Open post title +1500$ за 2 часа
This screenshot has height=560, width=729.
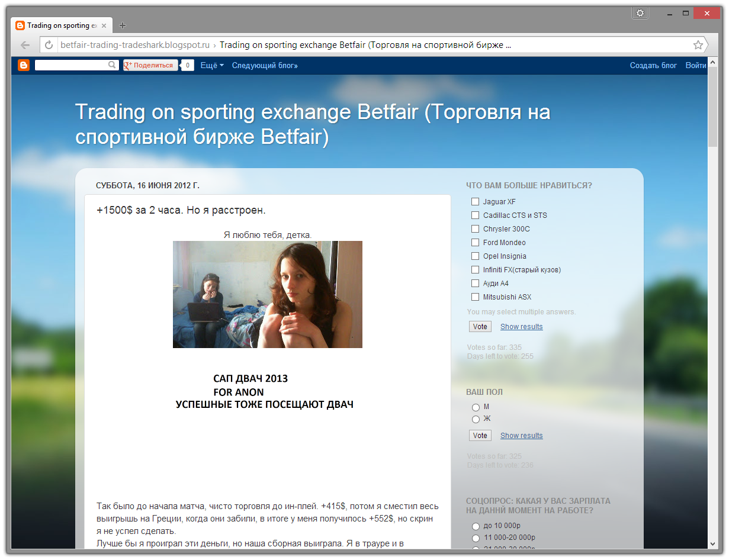[x=181, y=210]
